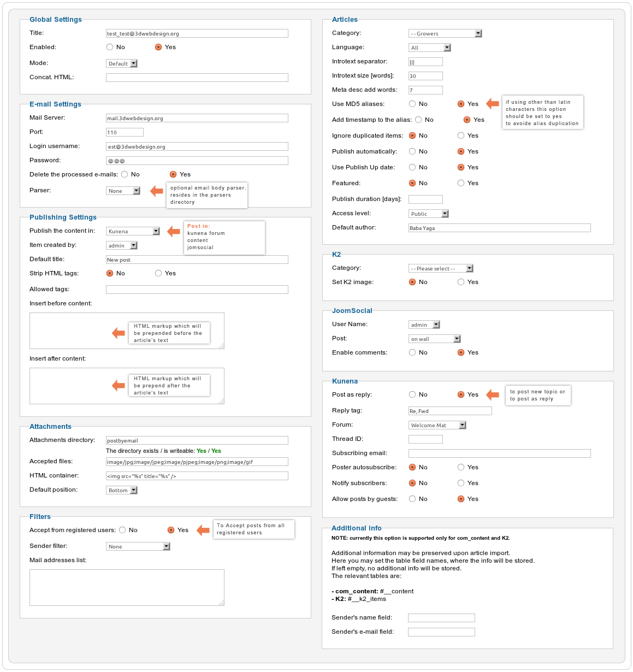The height and width of the screenshot is (672, 633).
Task: Edit the Meta desc add words field
Action: [425, 90]
